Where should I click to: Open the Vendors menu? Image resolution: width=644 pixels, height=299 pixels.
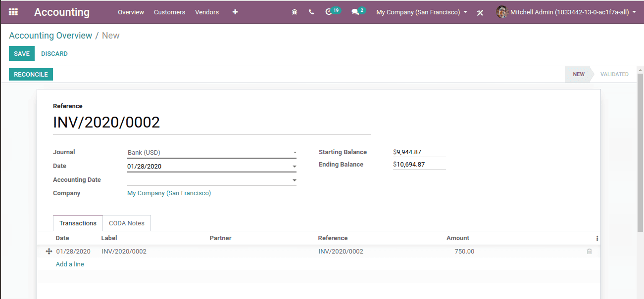[x=207, y=12]
